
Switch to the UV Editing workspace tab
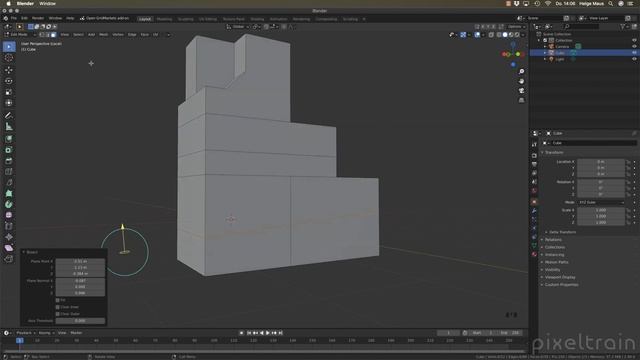pyautogui.click(x=208, y=19)
